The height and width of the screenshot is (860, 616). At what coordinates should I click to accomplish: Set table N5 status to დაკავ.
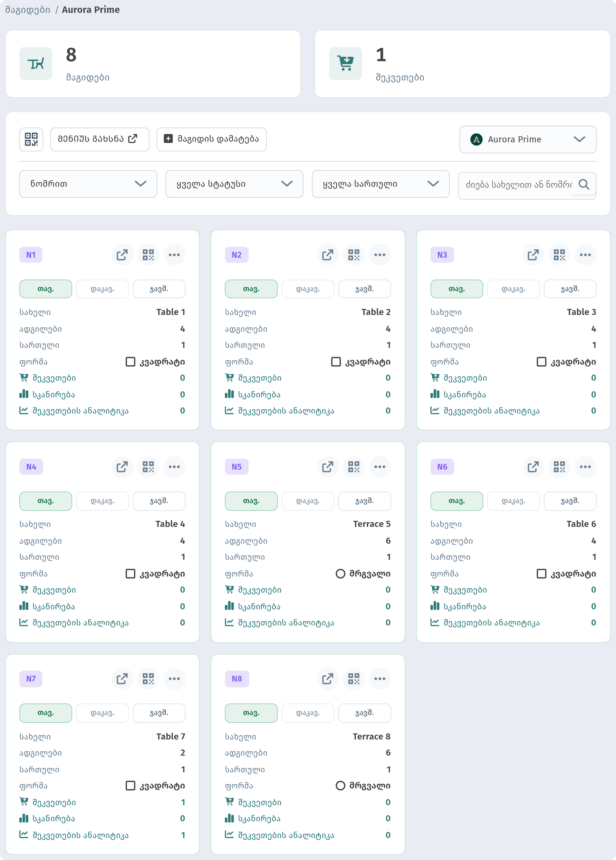(308, 501)
